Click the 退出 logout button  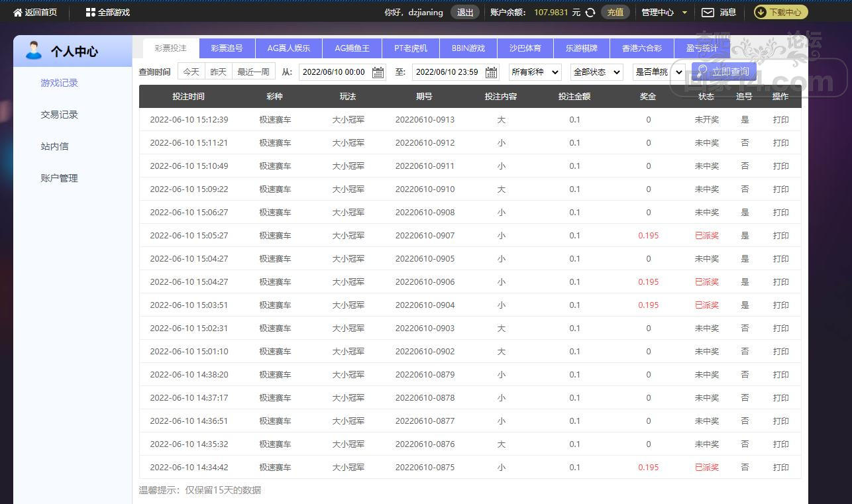click(x=465, y=12)
